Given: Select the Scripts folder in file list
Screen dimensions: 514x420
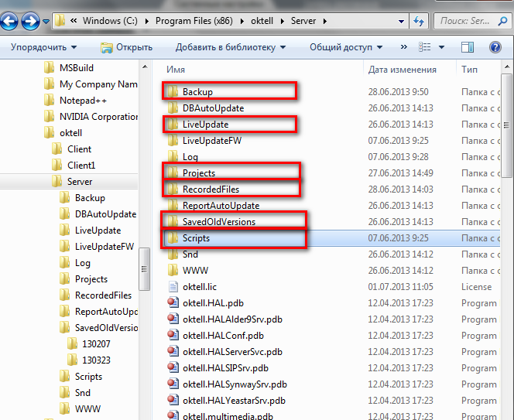Looking at the screenshot, I should (x=196, y=238).
